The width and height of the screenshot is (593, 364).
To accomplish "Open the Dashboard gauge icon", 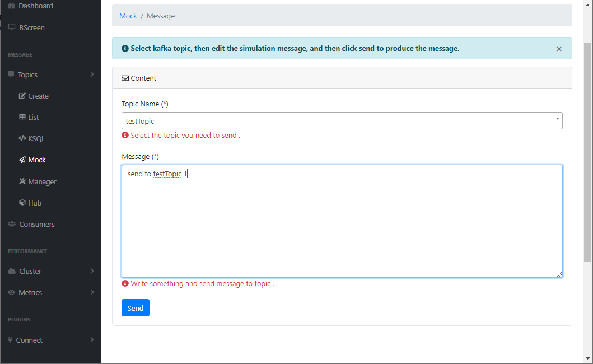I will (x=11, y=6).
